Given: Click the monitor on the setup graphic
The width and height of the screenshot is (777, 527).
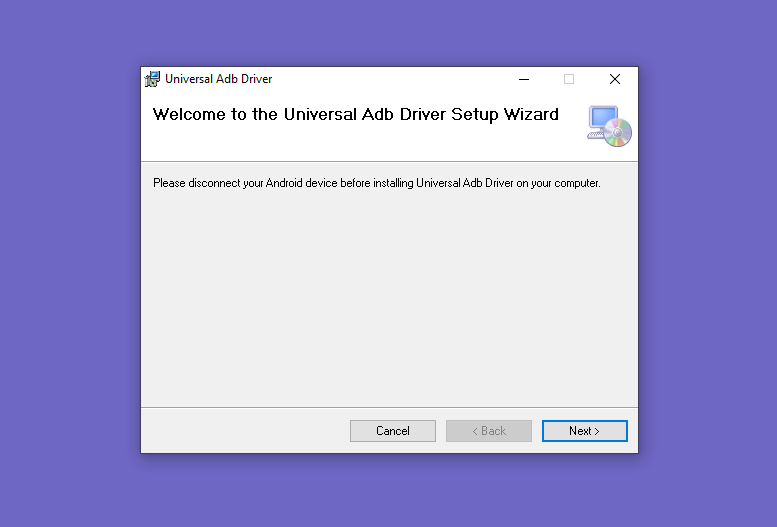Looking at the screenshot, I should [603, 118].
